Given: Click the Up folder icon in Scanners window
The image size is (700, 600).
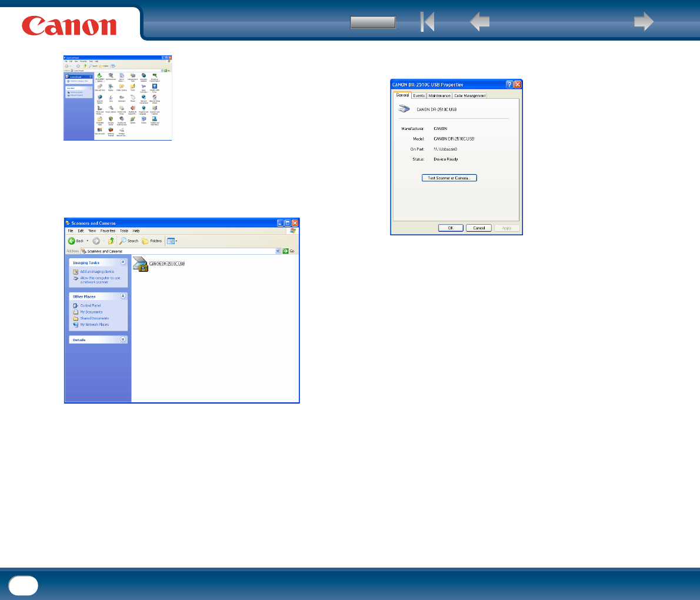Looking at the screenshot, I should pyautogui.click(x=111, y=241).
